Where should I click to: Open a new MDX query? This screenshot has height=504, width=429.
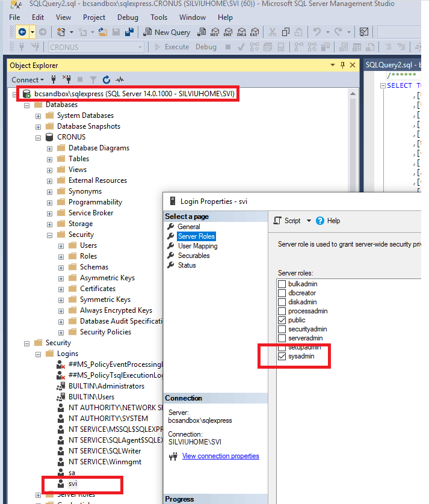(x=215, y=32)
